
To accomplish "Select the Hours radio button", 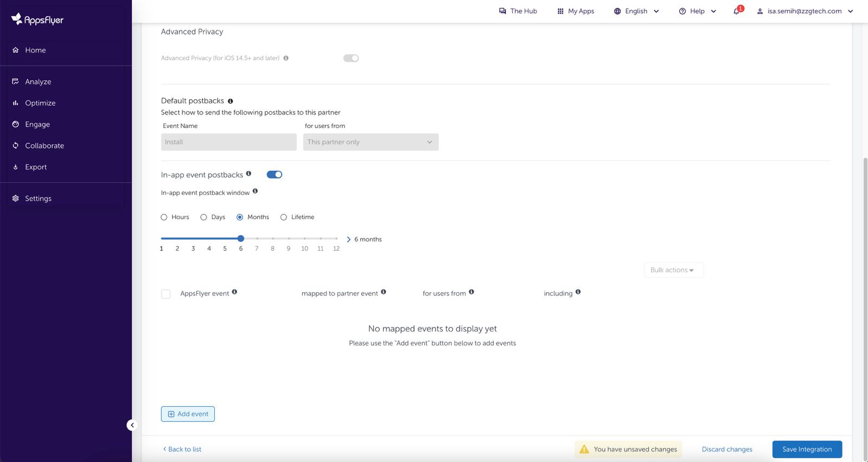I will [x=164, y=217].
